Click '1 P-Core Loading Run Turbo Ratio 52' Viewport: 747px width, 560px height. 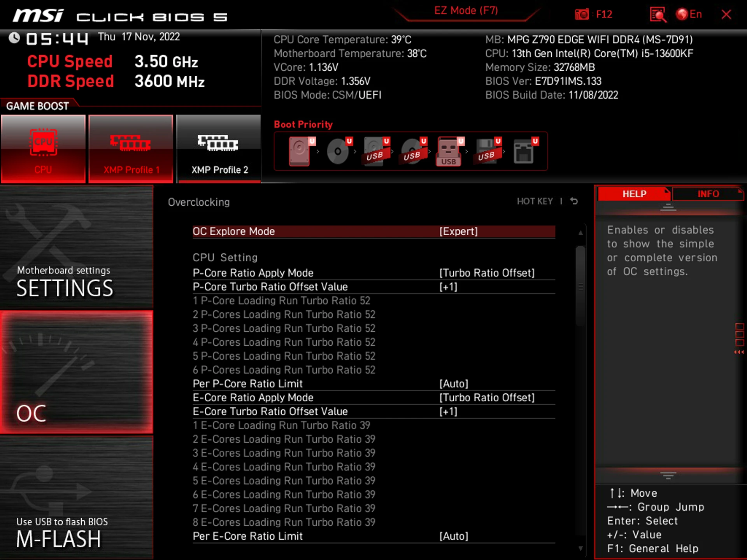pos(281,301)
